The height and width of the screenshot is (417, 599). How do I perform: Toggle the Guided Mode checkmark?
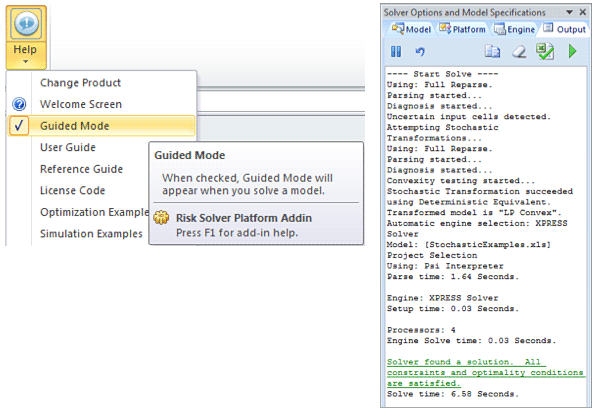[x=19, y=126]
